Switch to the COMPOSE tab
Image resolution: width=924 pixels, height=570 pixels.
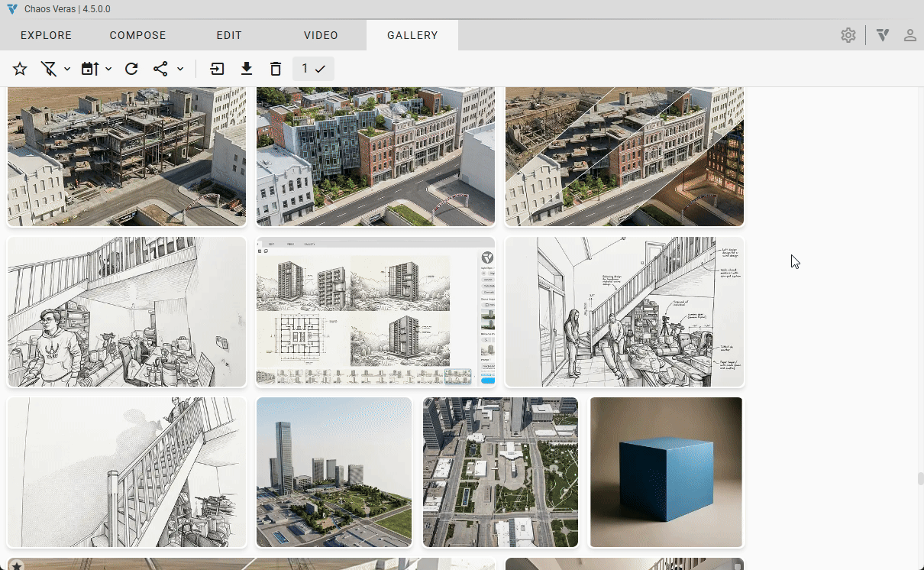(x=137, y=35)
